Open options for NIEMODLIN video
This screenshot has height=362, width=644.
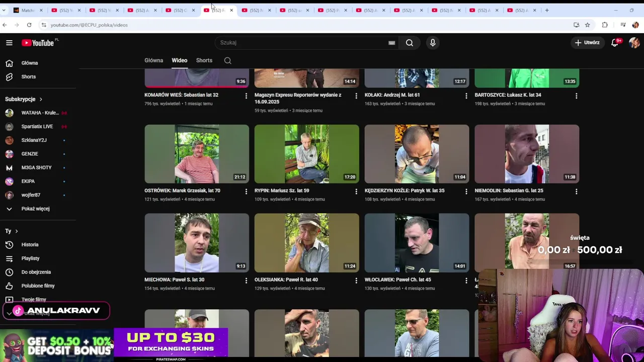tap(576, 191)
